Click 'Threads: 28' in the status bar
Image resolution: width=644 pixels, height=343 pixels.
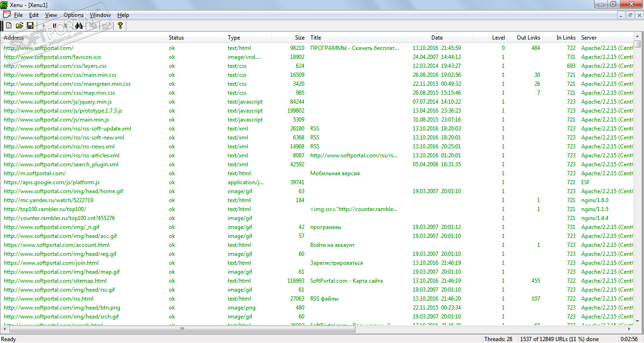[x=499, y=339]
